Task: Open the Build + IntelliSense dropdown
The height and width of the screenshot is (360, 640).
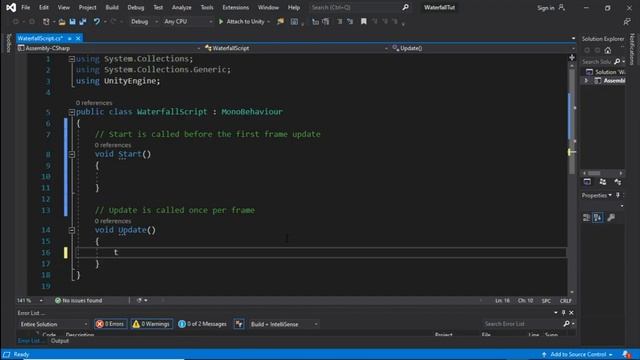Action: (284, 324)
